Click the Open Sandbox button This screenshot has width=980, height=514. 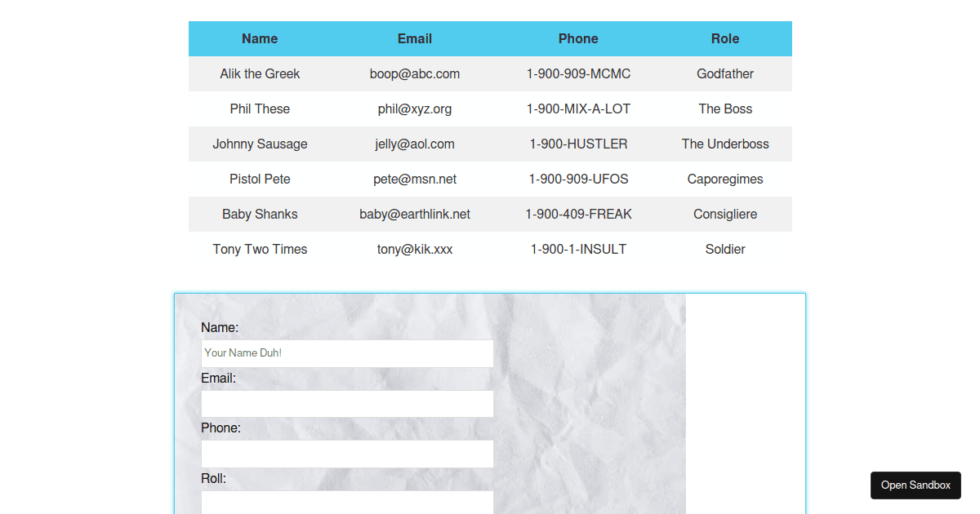coord(915,485)
